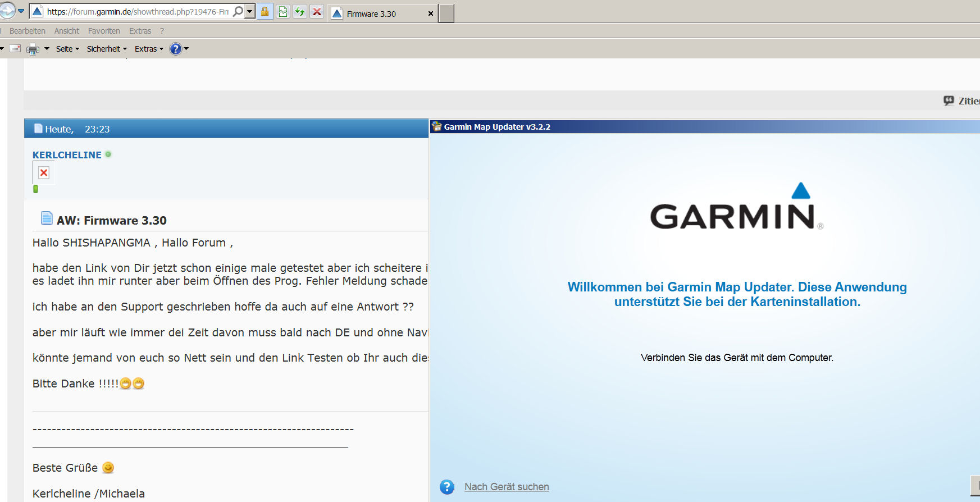
Task: Click the printer icon
Action: click(33, 49)
